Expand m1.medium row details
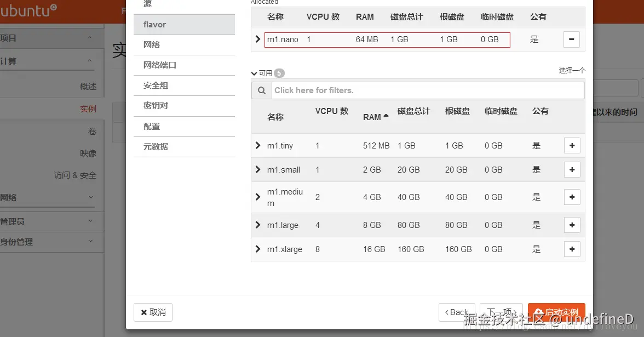The image size is (644, 337). pyautogui.click(x=257, y=197)
